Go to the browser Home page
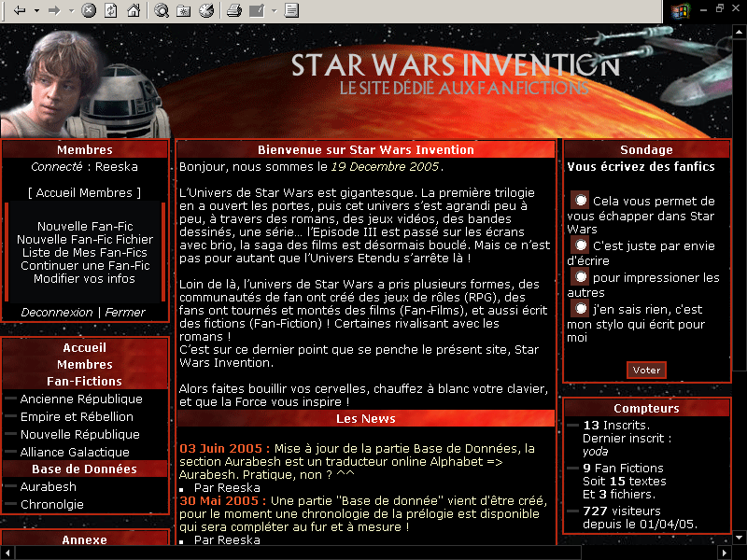The height and width of the screenshot is (560, 747). click(134, 10)
